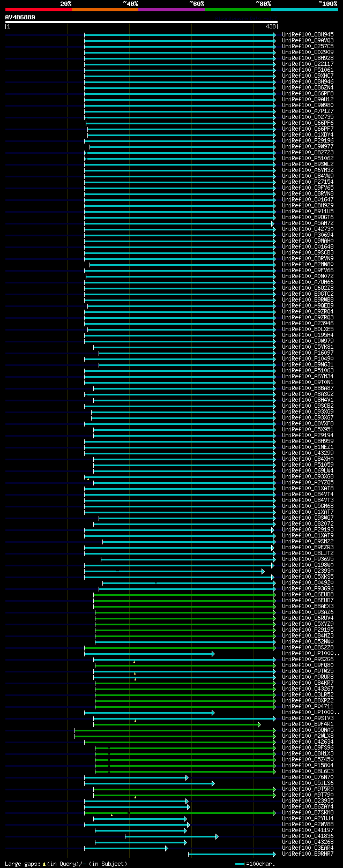Click UniRef100_Q84VW9 label
The width and height of the screenshot is (343, 868).
(308, 176)
